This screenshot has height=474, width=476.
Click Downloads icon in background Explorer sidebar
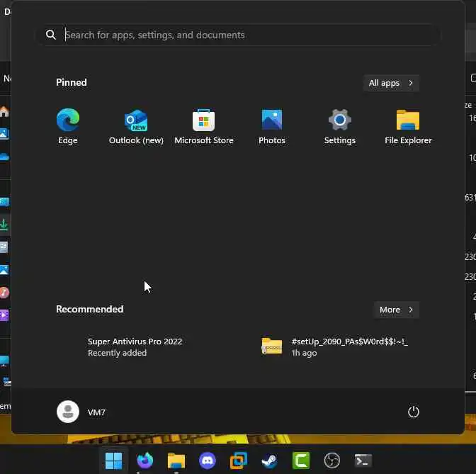tap(4, 225)
